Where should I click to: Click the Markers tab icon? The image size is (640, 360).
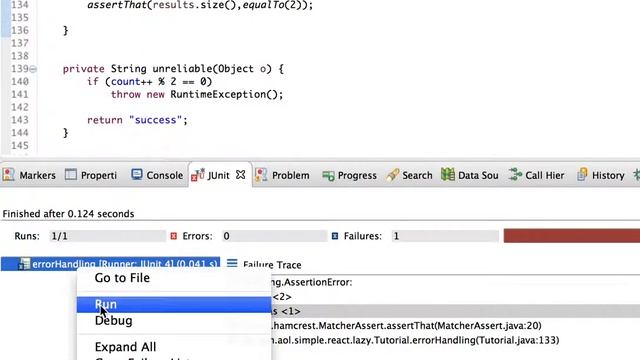coord(9,175)
